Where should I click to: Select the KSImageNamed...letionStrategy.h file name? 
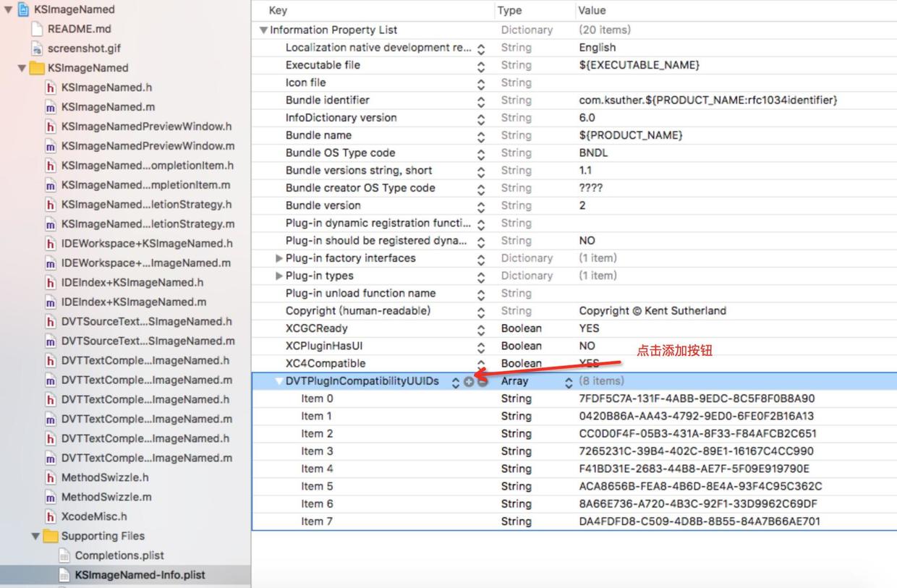[147, 205]
